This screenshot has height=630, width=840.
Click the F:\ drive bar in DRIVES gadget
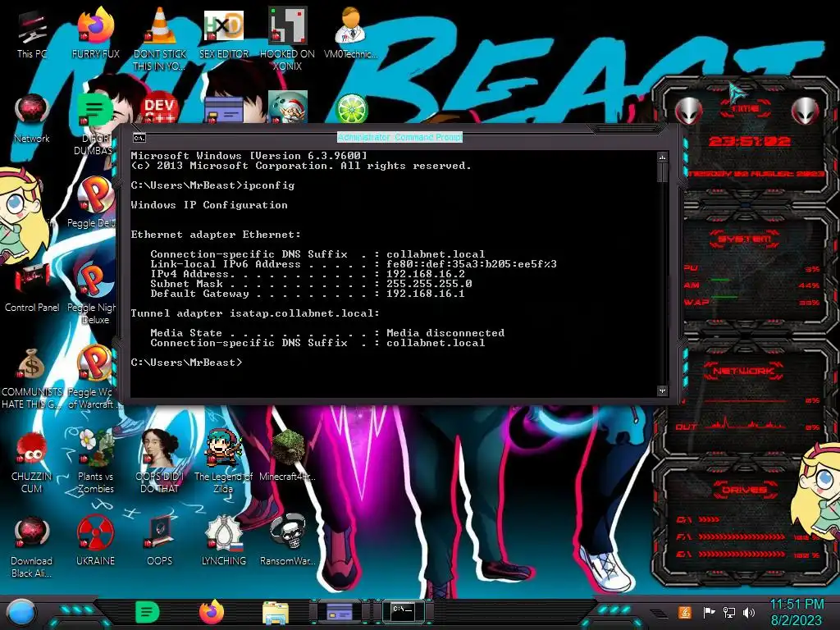pos(742,536)
